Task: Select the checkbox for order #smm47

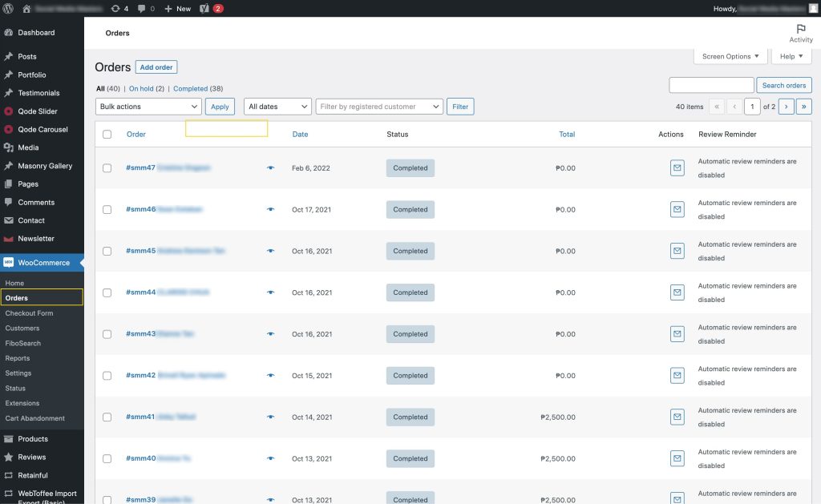Action: [x=107, y=168]
